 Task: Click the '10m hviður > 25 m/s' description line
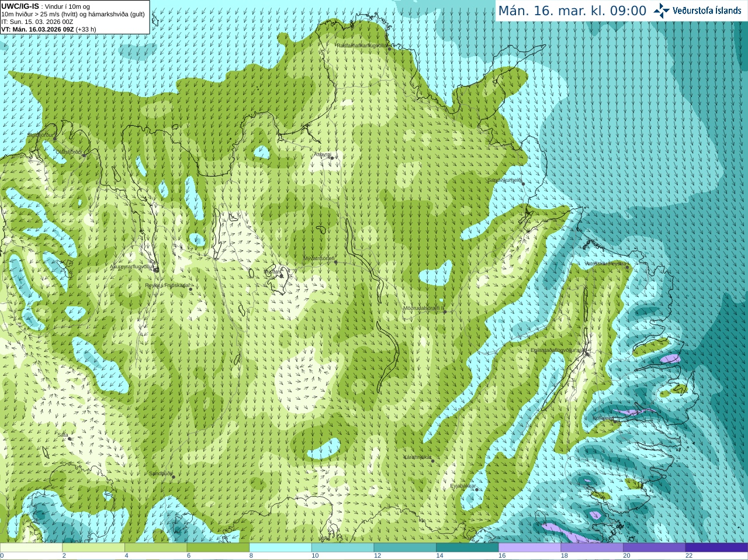click(x=73, y=14)
